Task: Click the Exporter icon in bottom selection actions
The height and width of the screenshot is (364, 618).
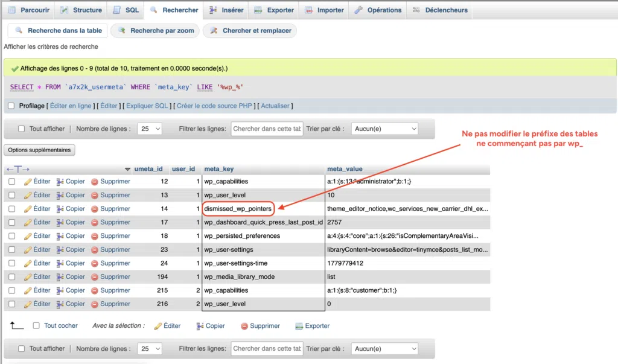Action: coord(299,326)
